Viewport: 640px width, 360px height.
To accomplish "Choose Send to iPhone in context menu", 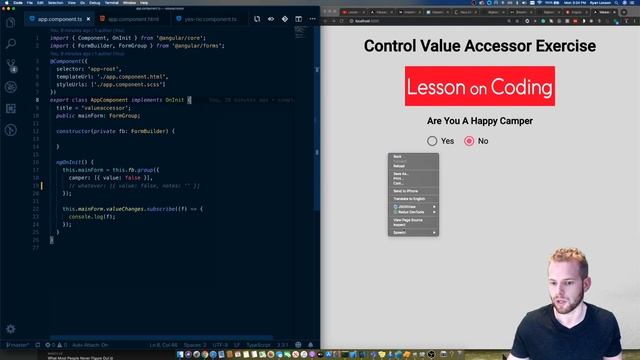I will pyautogui.click(x=413, y=191).
